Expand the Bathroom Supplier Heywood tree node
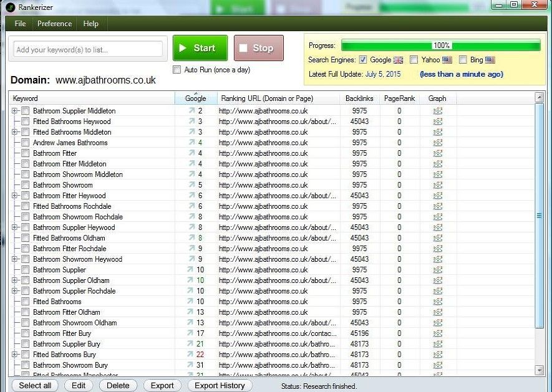 (14, 227)
